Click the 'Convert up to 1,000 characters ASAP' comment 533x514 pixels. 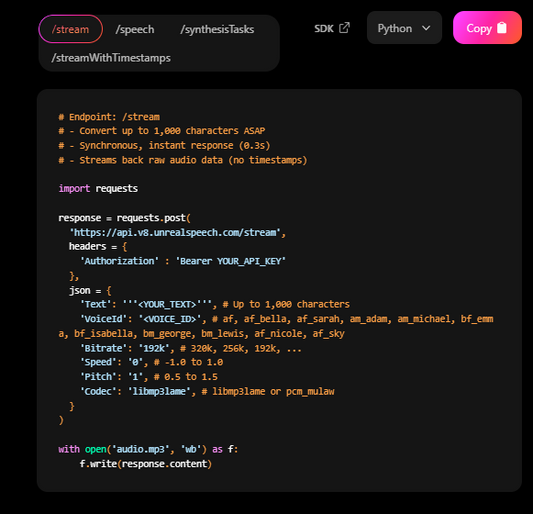coord(172,131)
